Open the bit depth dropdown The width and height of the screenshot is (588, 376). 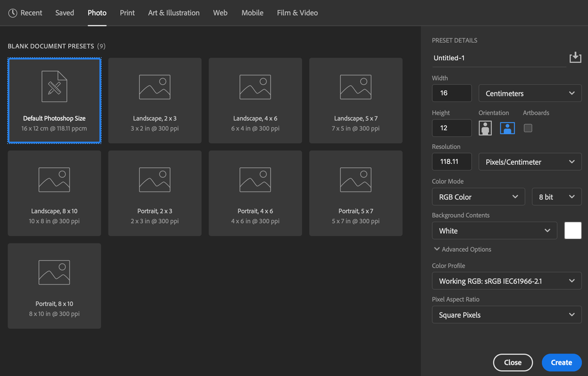click(x=556, y=196)
